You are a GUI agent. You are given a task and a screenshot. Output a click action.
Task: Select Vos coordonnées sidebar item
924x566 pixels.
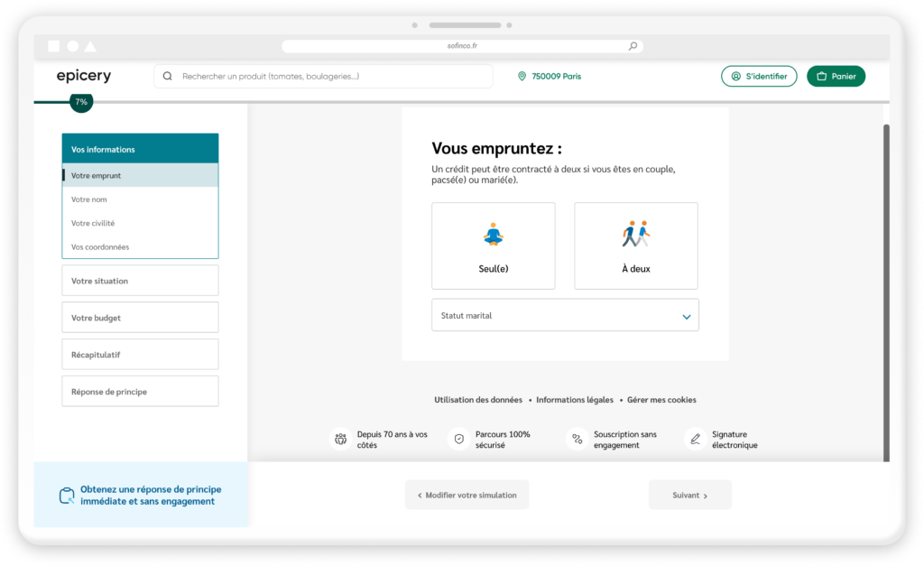point(100,246)
